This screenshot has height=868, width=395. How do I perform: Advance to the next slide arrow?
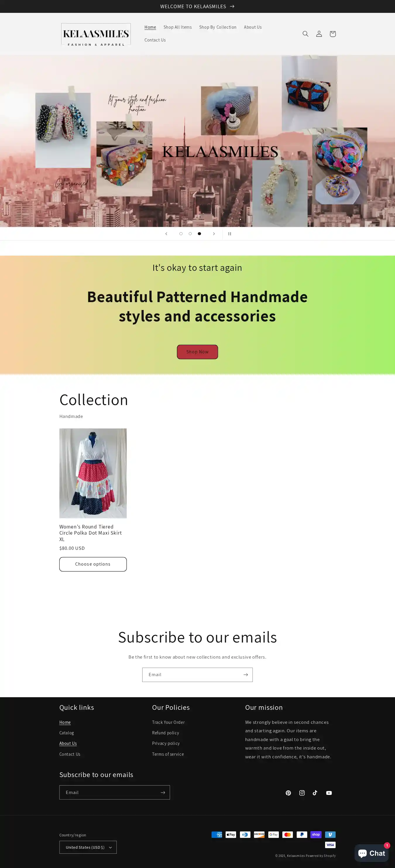point(214,233)
